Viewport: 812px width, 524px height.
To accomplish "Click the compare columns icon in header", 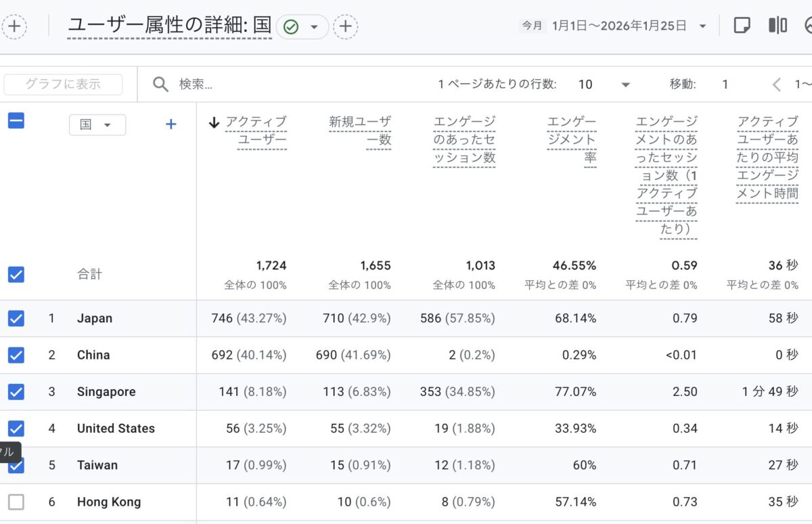I will 777,26.
